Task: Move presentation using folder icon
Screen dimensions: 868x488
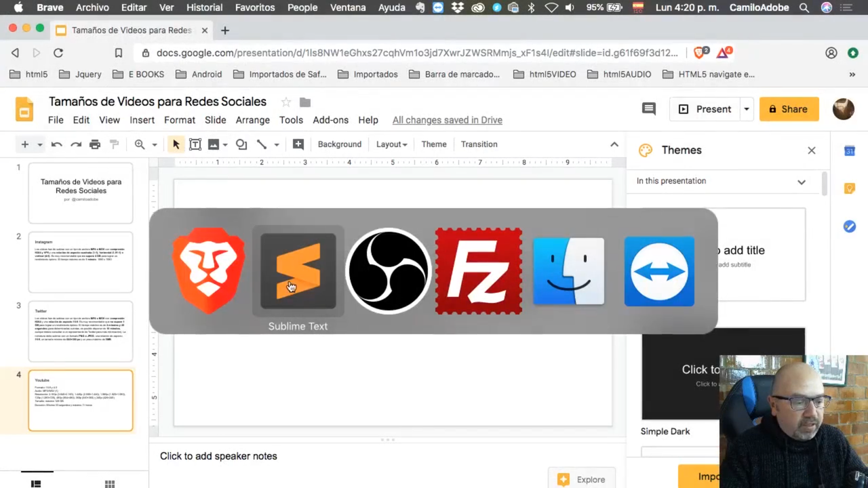Action: coord(305,102)
